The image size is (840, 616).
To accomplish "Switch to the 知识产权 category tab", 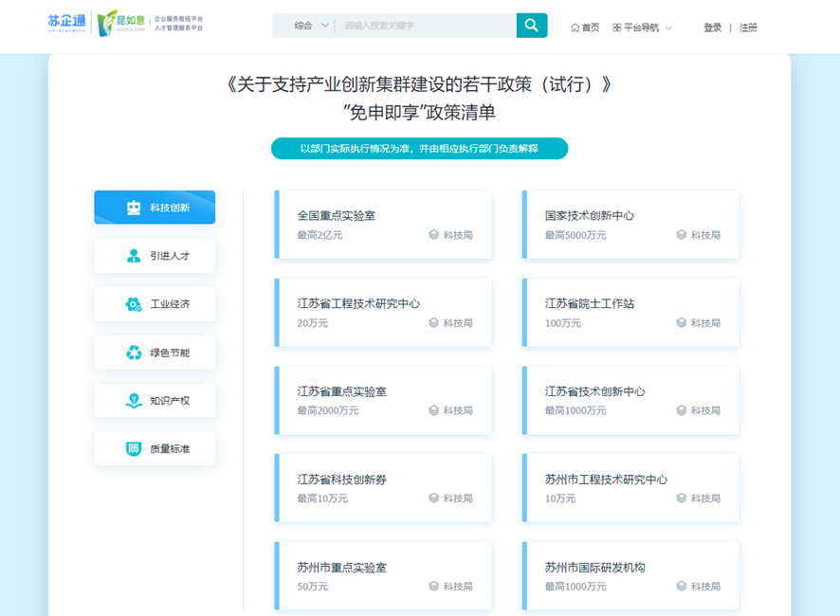I will click(x=155, y=401).
